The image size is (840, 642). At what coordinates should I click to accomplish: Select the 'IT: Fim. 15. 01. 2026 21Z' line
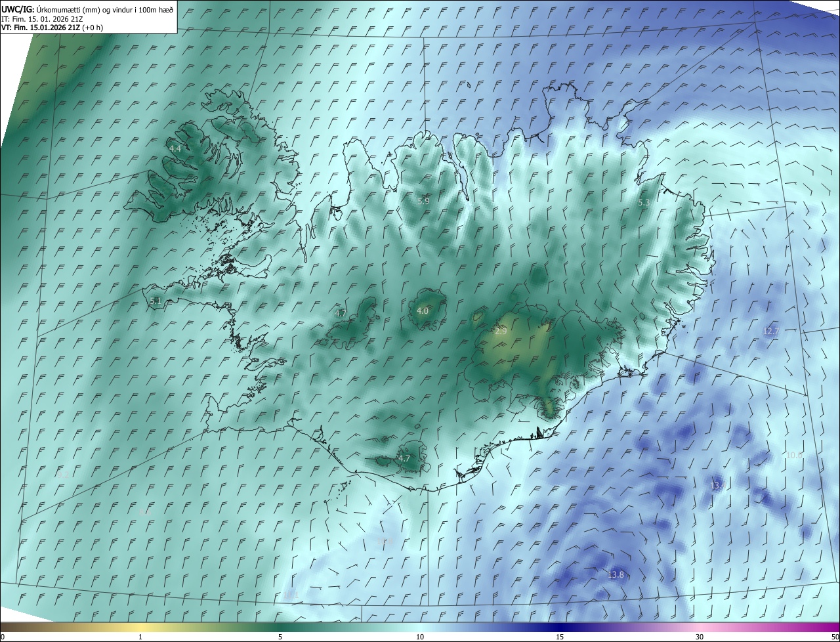click(43, 19)
